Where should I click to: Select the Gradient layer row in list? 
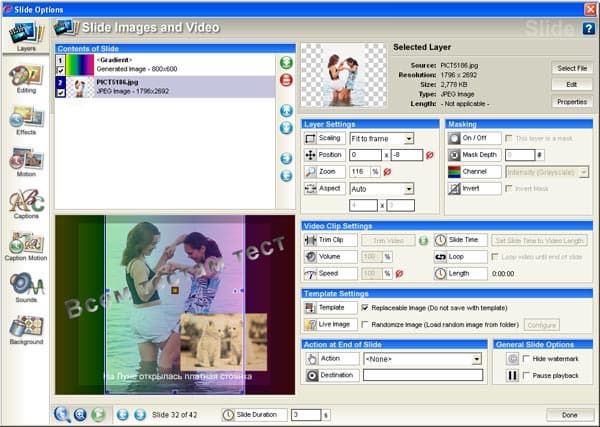click(x=165, y=65)
